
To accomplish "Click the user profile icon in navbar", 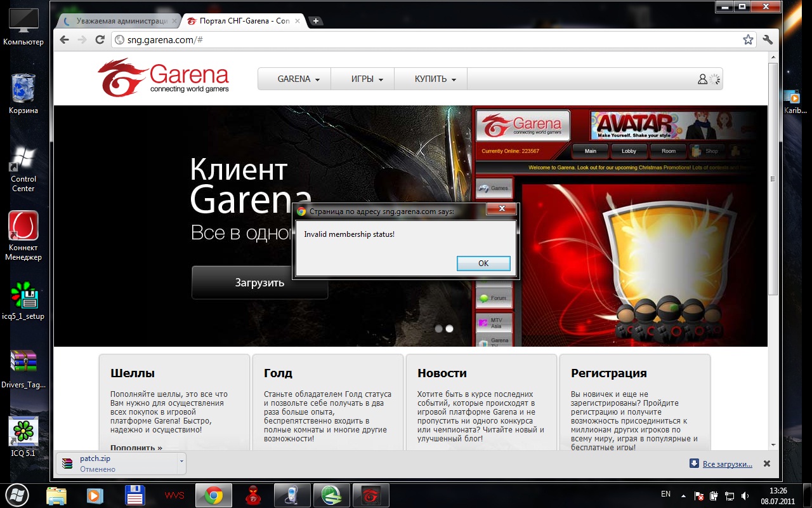I will [x=702, y=79].
